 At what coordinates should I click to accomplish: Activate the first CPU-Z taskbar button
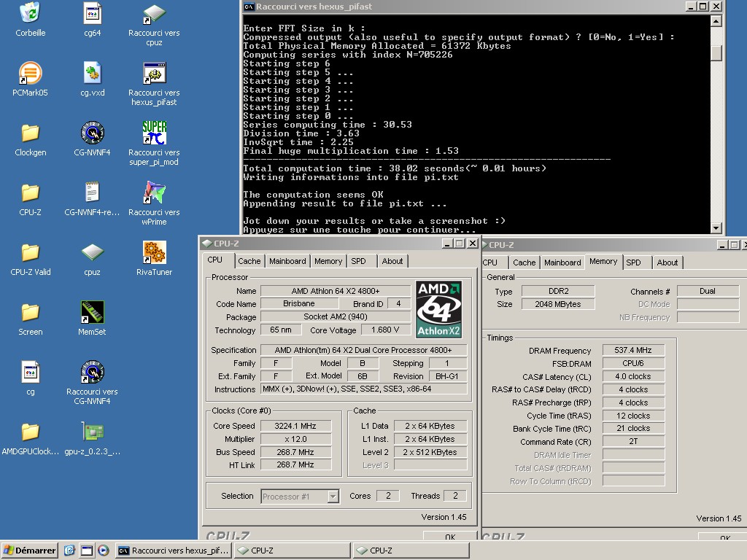click(292, 551)
